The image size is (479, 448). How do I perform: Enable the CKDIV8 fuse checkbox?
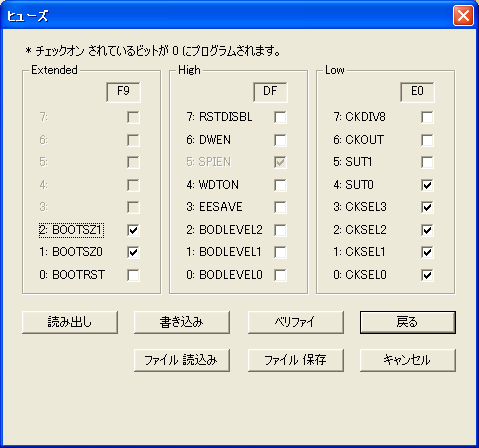427,117
